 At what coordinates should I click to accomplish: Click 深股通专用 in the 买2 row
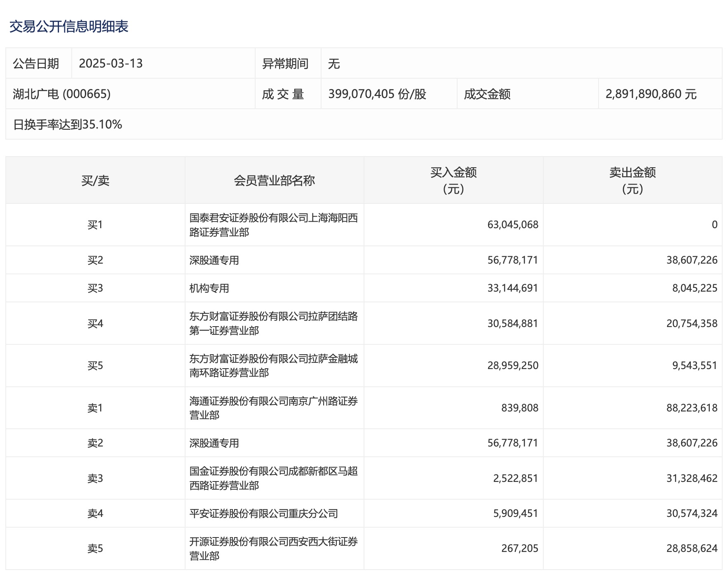(x=214, y=260)
